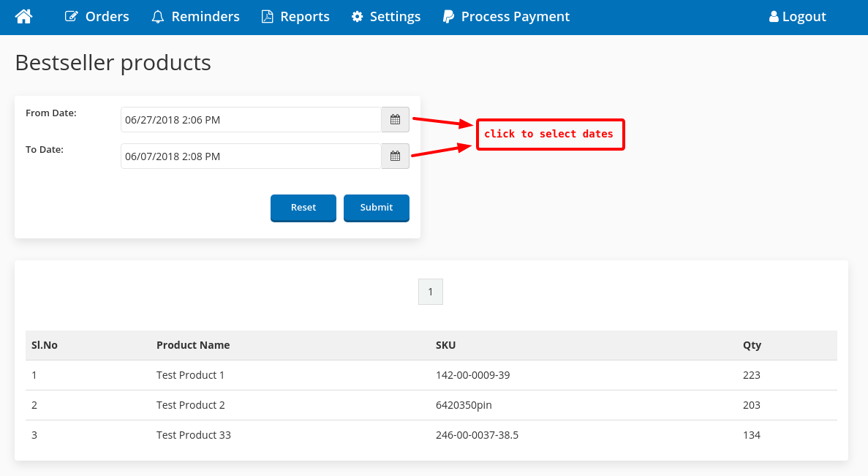Select page 1 in pagination

pos(430,292)
